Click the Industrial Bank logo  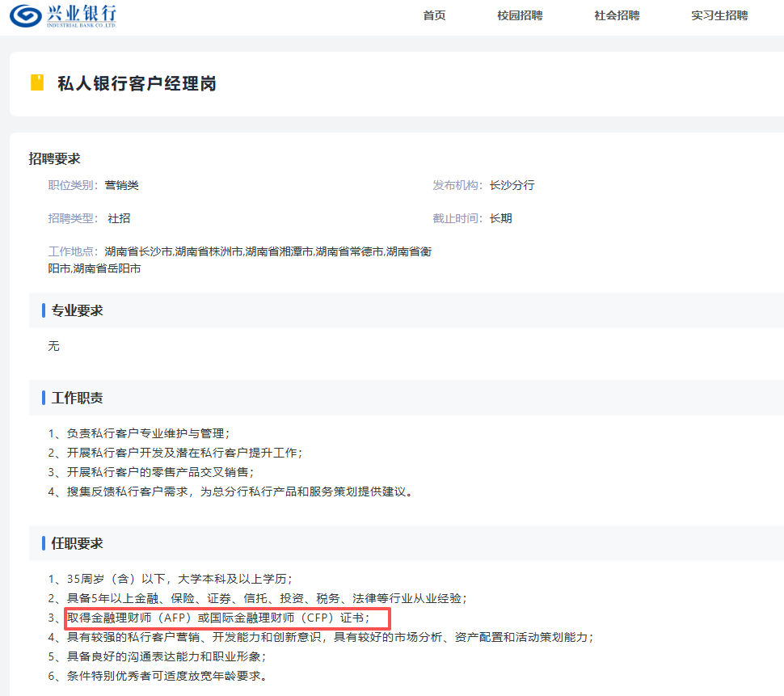[x=63, y=15]
